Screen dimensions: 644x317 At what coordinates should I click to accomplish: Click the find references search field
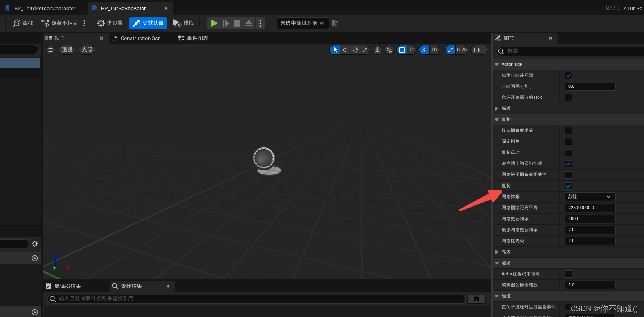point(257,299)
